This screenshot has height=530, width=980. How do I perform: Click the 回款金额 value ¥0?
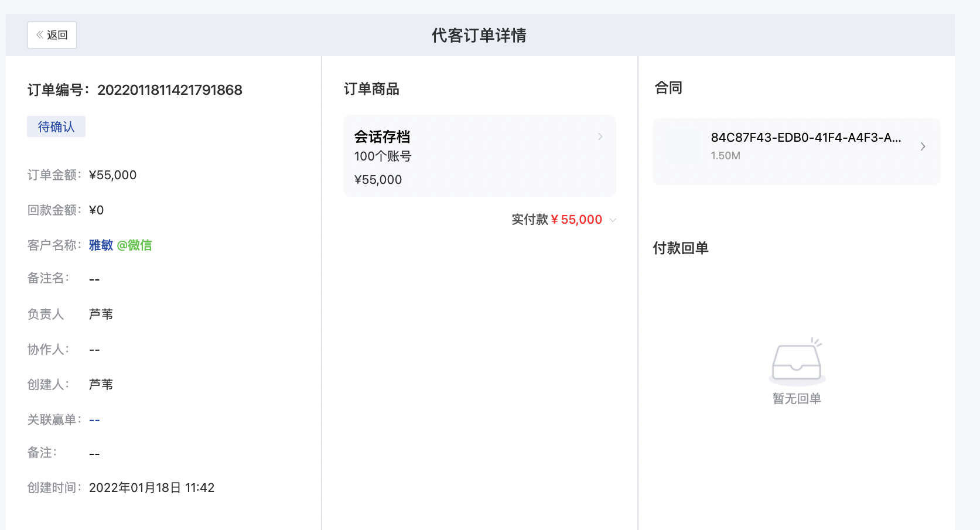tap(97, 210)
